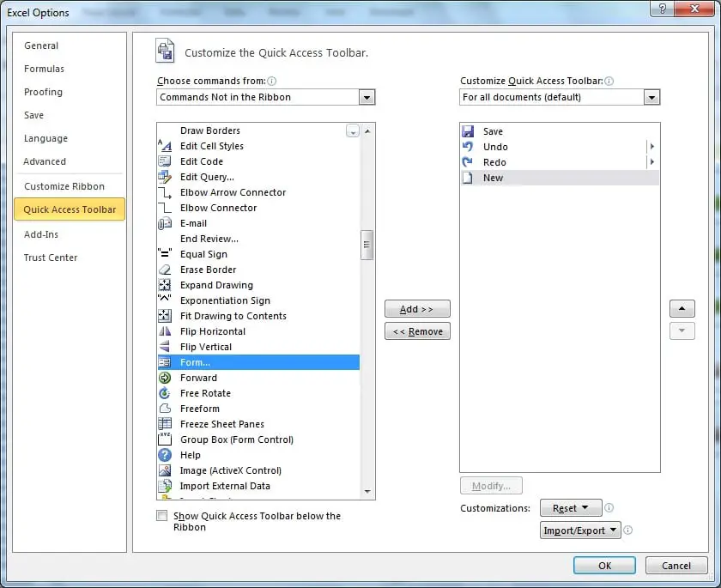Viewport: 721px width, 588px height.
Task: Click the Redo arrow icon
Action: click(x=468, y=162)
